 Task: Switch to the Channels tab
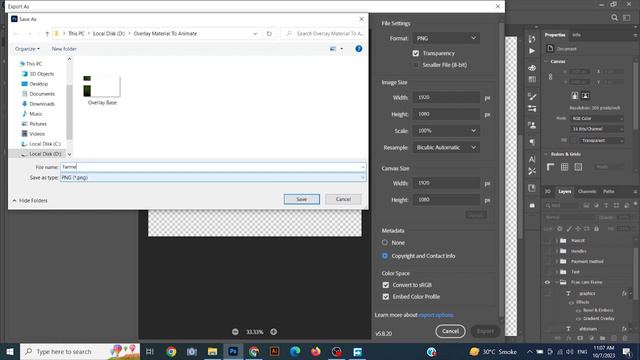pos(587,191)
